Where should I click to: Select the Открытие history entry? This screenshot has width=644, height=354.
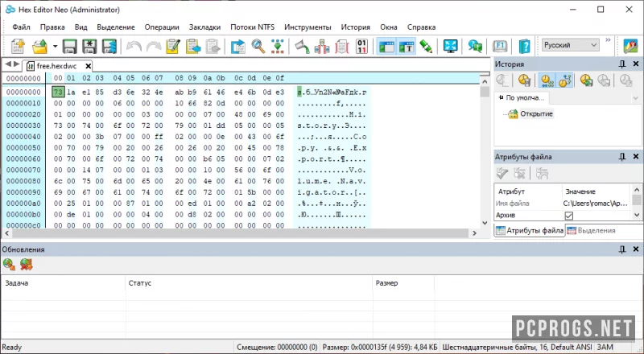[x=536, y=113]
